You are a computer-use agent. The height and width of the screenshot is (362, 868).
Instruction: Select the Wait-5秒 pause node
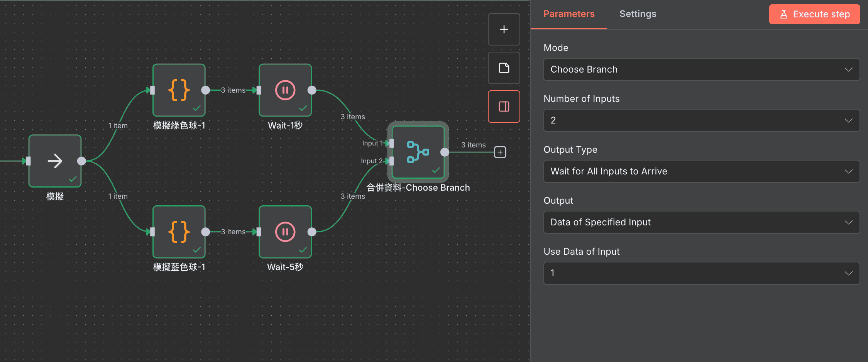(285, 232)
